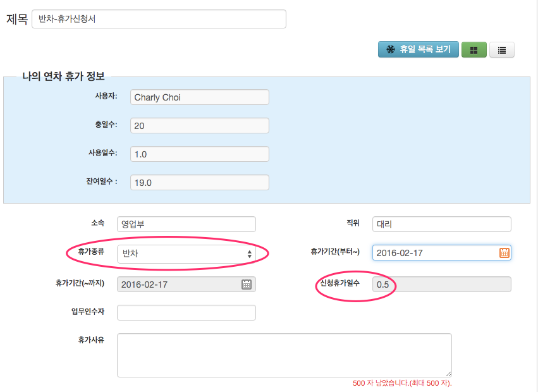The image size is (538, 392).
Task: Click the 휴가종류 label
Action: 91,251
